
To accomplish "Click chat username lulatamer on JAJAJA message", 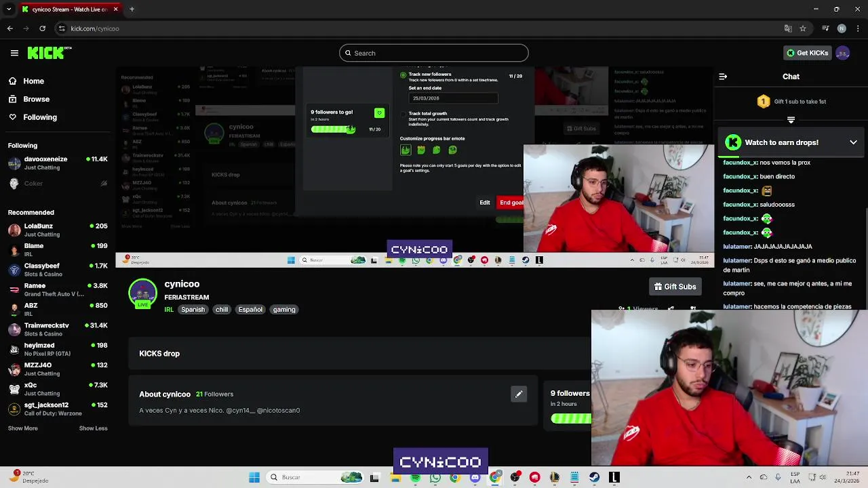I will click(738, 247).
